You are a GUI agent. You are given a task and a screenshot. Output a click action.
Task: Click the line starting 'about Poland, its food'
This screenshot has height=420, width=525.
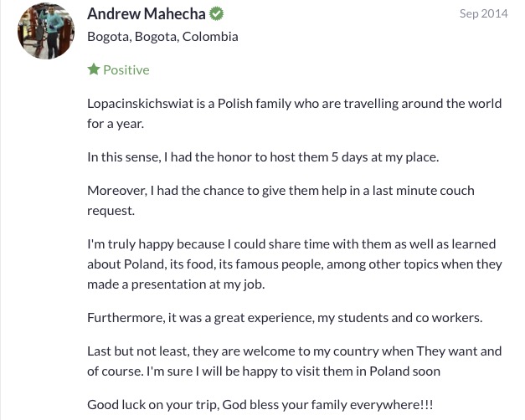[x=295, y=264]
